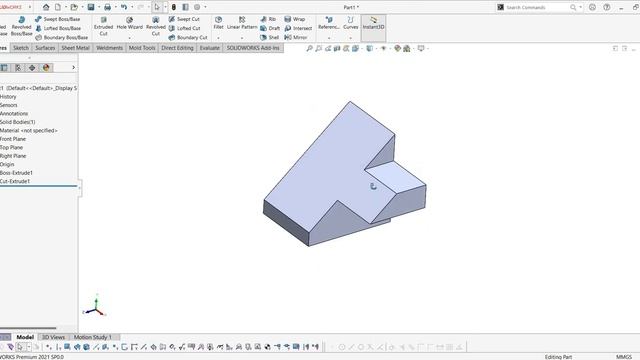Select Boundary Boss/Base tool
Viewport: 640px width, 360px height.
(62, 37)
